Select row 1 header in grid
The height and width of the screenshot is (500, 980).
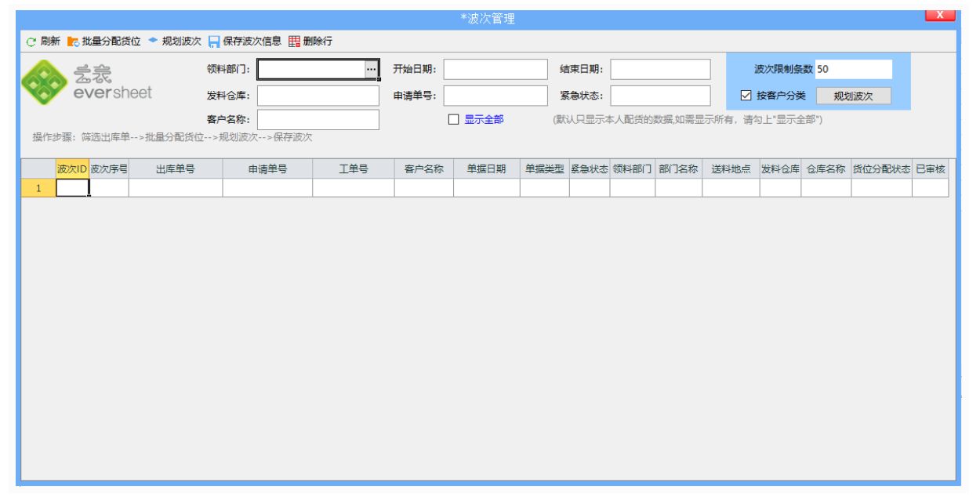pyautogui.click(x=38, y=188)
